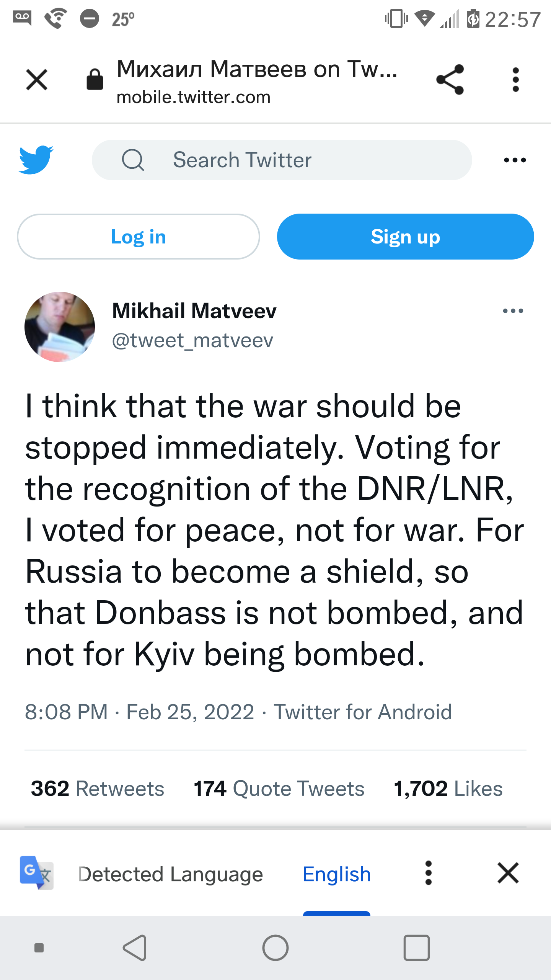
Task: Tap the Android home navigation button
Action: click(275, 948)
